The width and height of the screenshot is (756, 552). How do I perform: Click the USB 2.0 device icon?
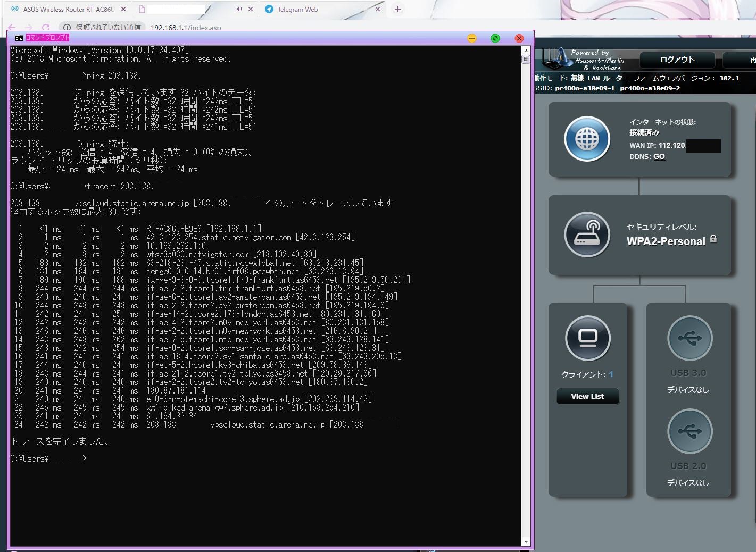pyautogui.click(x=689, y=431)
